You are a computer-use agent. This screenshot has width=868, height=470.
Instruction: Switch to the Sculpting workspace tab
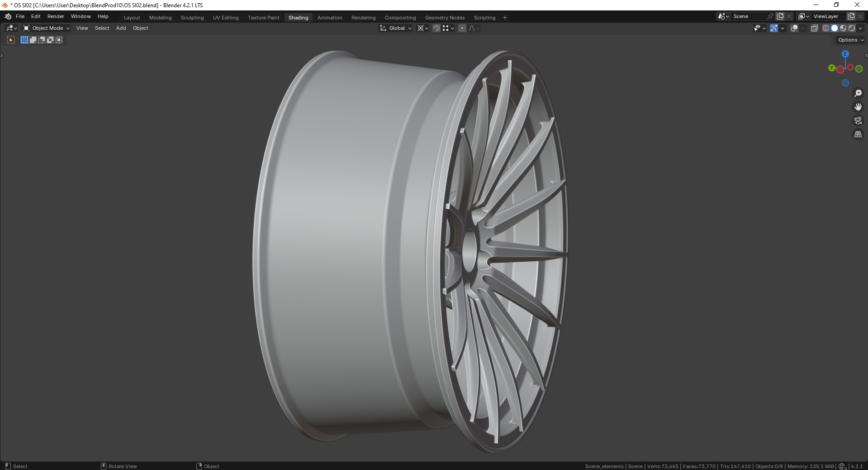[192, 18]
